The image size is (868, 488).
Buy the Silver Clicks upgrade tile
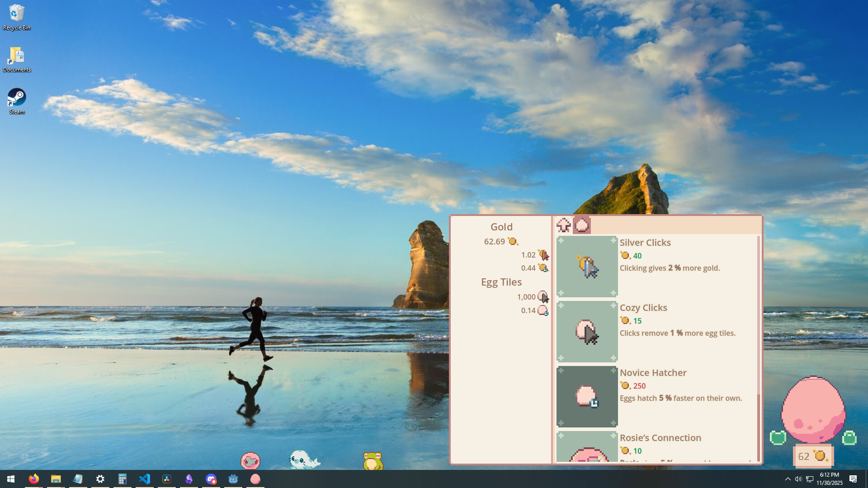click(587, 266)
